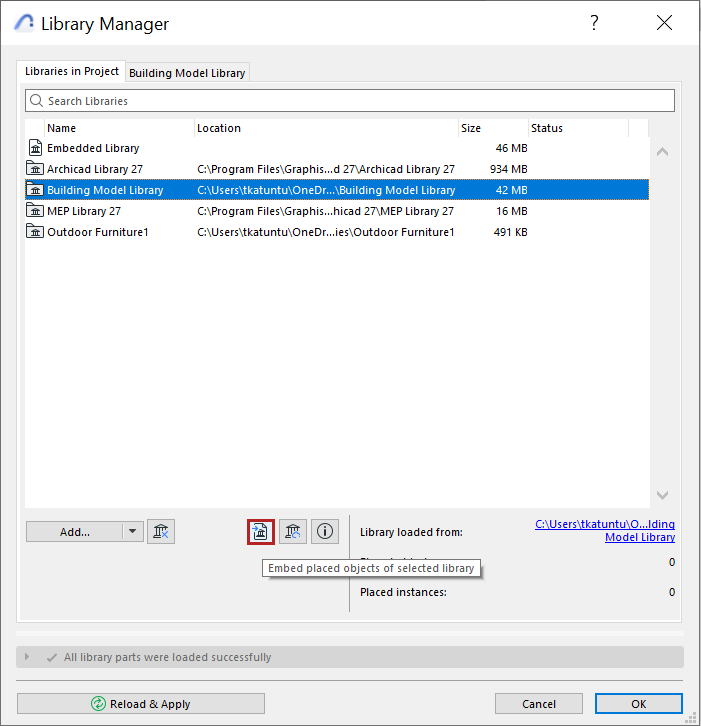Select the Outdoor Furniture1 row
The height and width of the screenshot is (726, 701).
pos(337,232)
